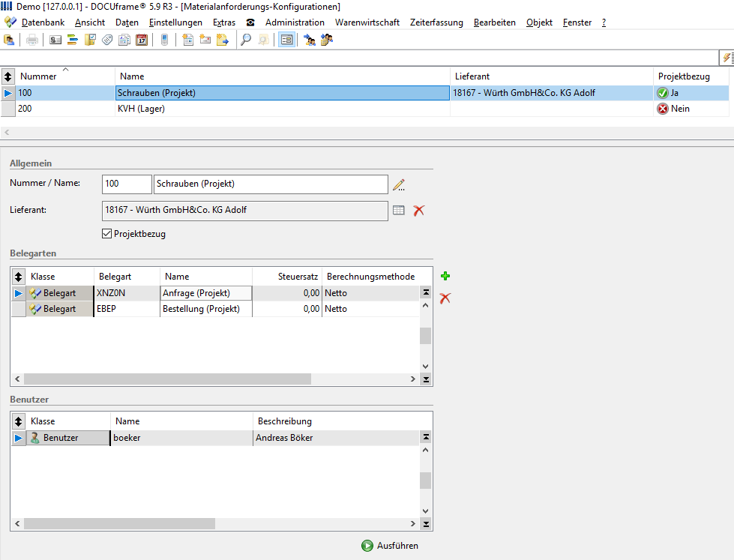Click the Nummer input field containing 100

pyautogui.click(x=127, y=184)
